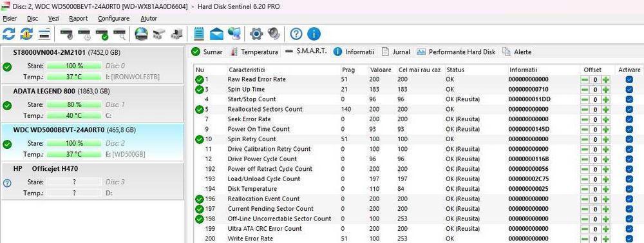Click the refresh icon with yellow warning
Viewport: 644px width, 243px height.
coord(26,34)
